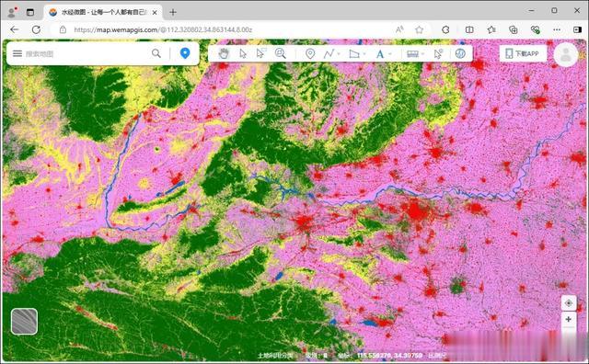Image resolution: width=589 pixels, height=364 pixels.
Task: Expand the polyline tool dropdown arrow
Action: pyautogui.click(x=339, y=54)
